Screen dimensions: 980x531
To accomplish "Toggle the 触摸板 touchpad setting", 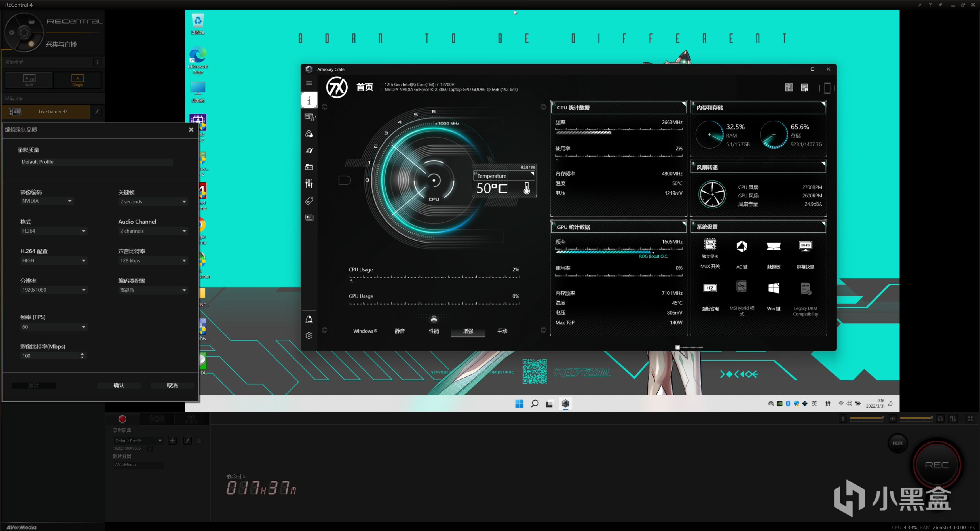I will 774,247.
